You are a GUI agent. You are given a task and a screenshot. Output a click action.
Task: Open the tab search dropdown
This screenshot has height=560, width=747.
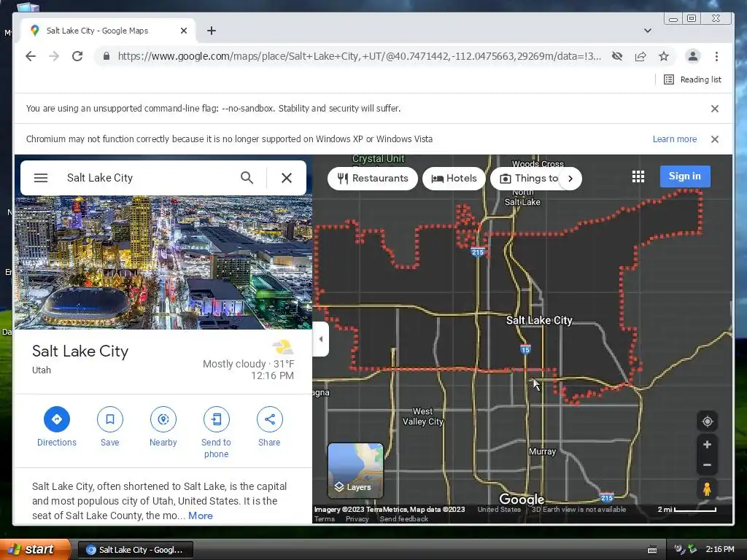648,31
